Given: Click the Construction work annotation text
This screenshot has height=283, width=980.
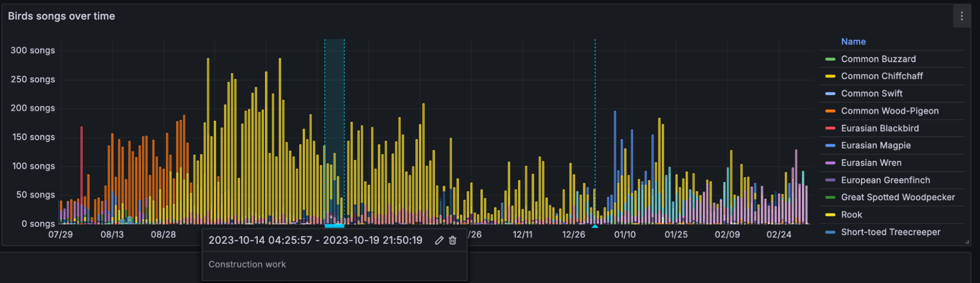Looking at the screenshot, I should coord(247,264).
